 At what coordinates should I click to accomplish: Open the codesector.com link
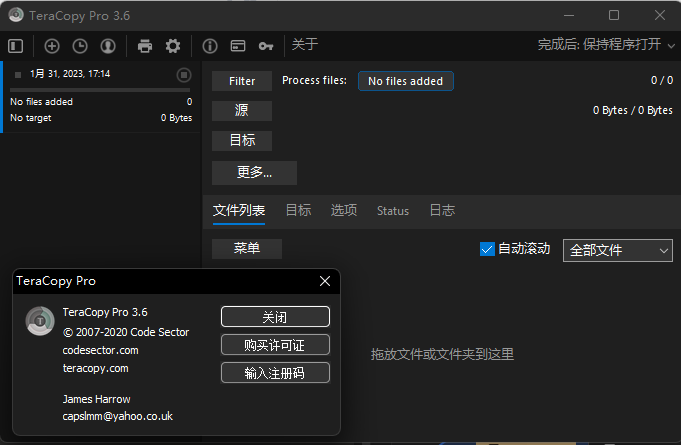pyautogui.click(x=100, y=350)
